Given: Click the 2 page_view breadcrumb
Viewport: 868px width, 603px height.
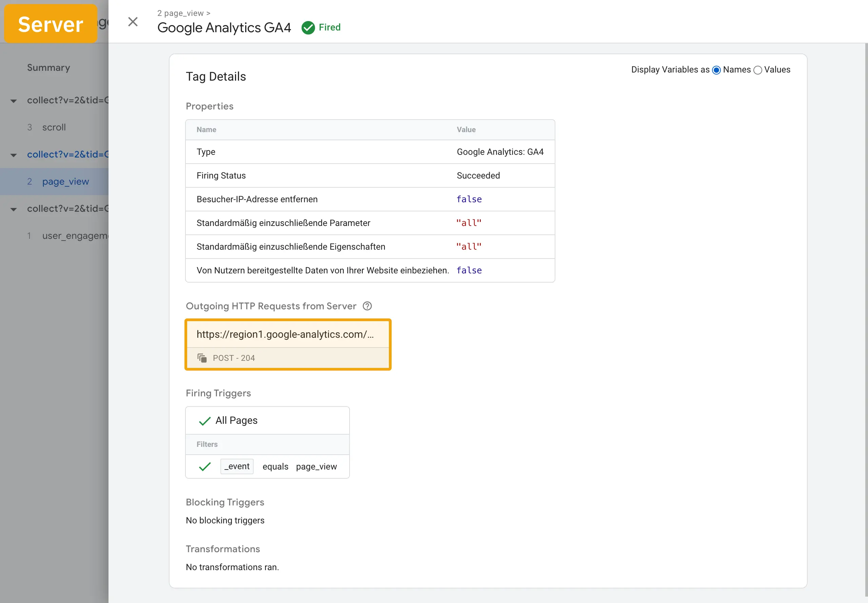Looking at the screenshot, I should 180,13.
